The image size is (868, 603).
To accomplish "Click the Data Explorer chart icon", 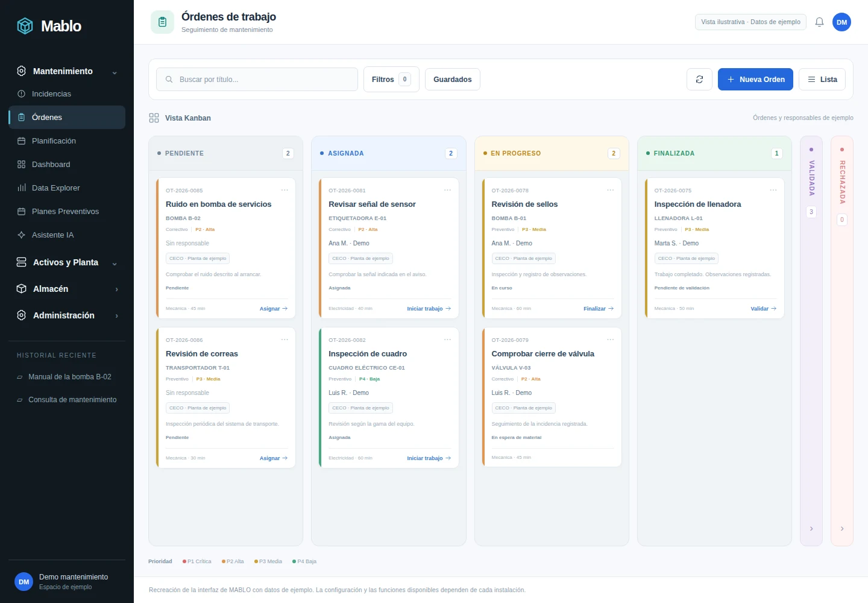I will tap(21, 188).
